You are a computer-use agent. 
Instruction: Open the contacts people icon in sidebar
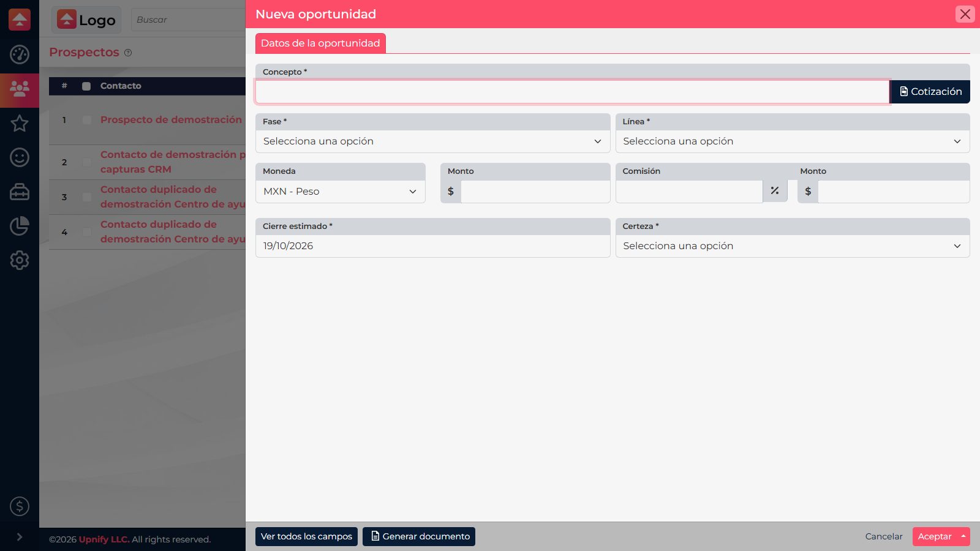point(20,89)
